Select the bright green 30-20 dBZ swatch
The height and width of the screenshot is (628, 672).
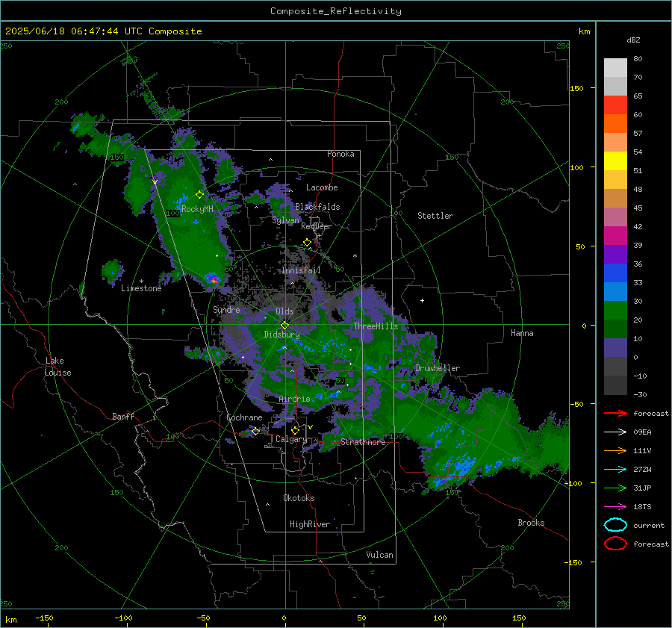click(x=615, y=311)
